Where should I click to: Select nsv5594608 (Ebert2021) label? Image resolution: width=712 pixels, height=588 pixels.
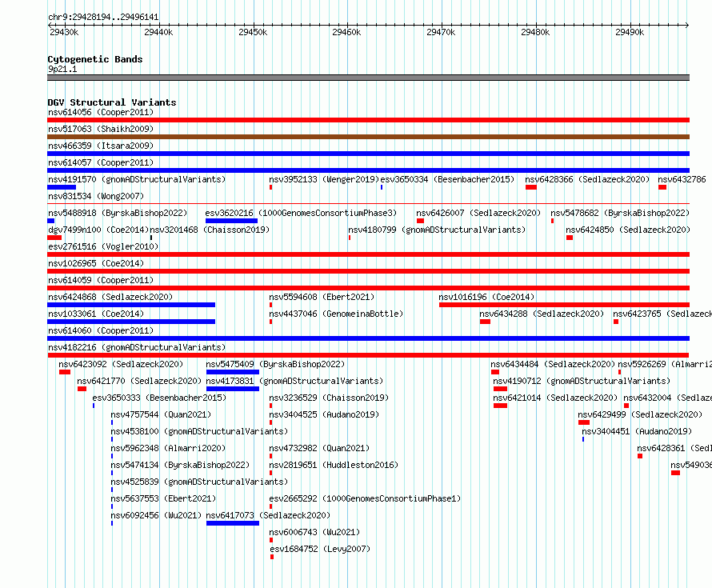click(x=322, y=297)
